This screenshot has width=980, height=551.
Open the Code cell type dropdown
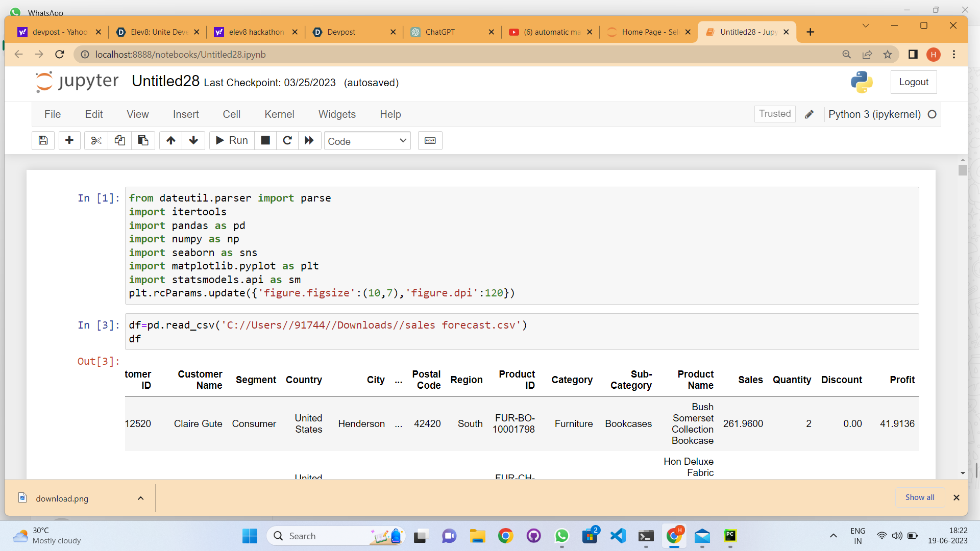(367, 141)
